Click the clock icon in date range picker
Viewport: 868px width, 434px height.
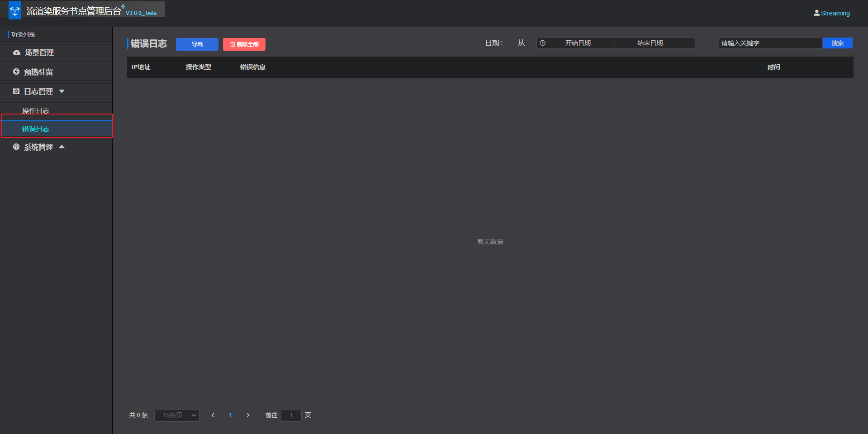coord(543,43)
